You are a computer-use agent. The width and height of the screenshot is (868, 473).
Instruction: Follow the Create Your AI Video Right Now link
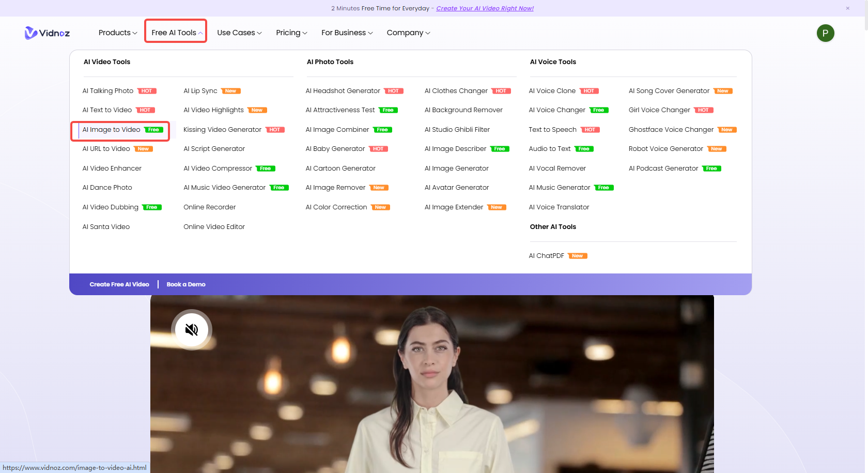click(x=485, y=8)
